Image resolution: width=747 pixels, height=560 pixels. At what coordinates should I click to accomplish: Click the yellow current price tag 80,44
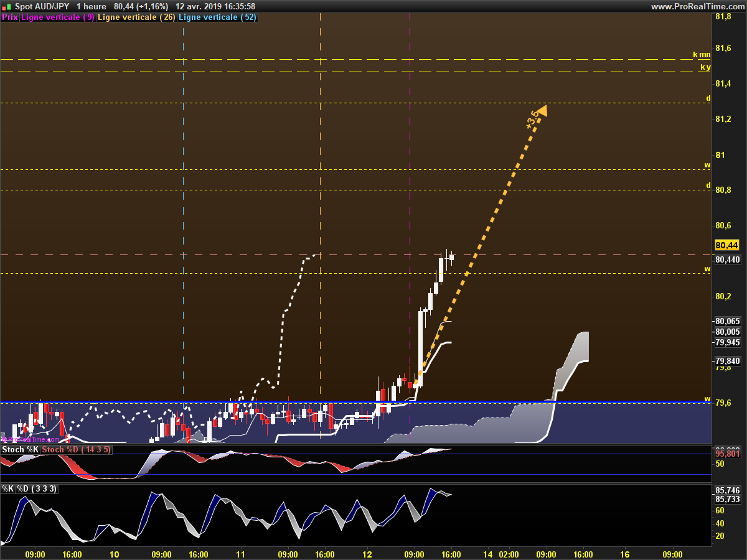click(727, 246)
